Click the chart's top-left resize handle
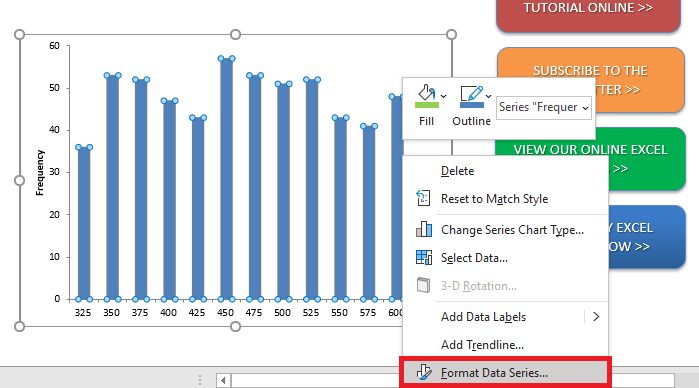This screenshot has width=699, height=388. click(20, 35)
